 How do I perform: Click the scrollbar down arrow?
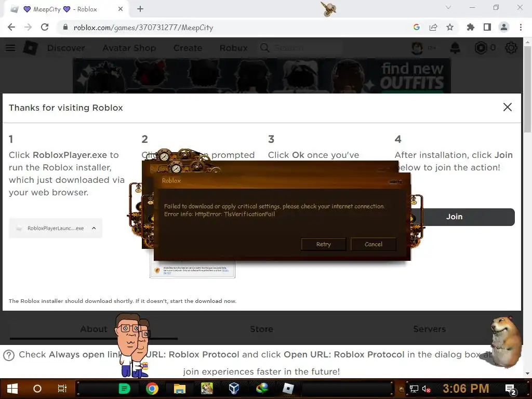tap(527, 373)
